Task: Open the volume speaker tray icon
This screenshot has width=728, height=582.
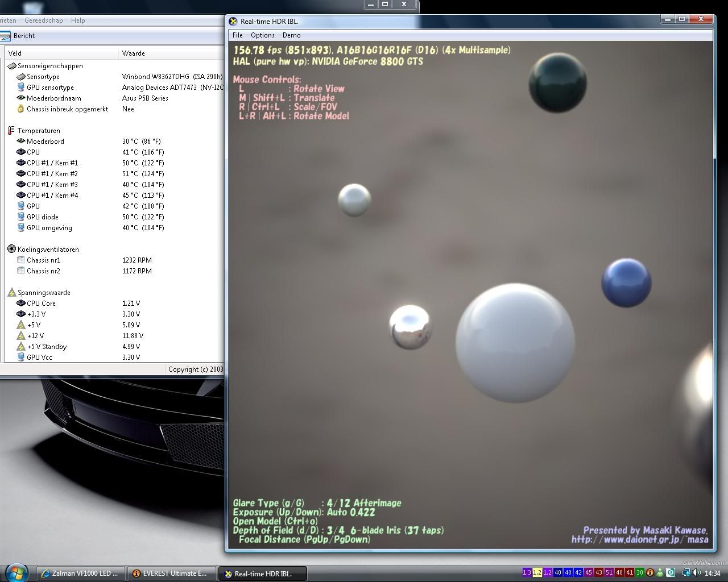Action: coord(697,573)
